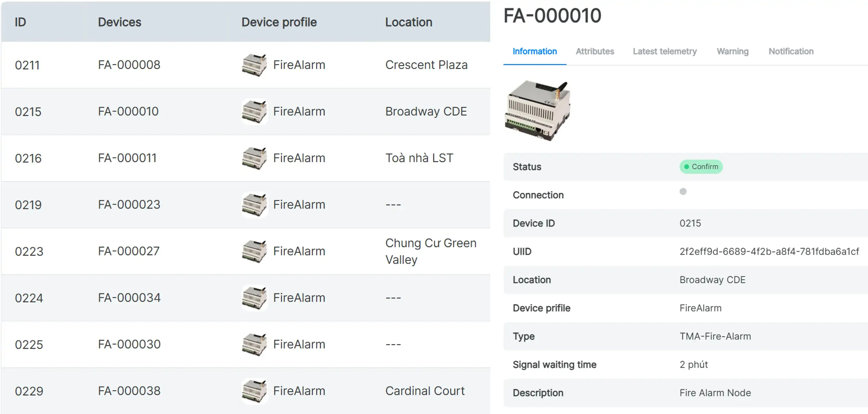Open the Notification tab

point(791,51)
